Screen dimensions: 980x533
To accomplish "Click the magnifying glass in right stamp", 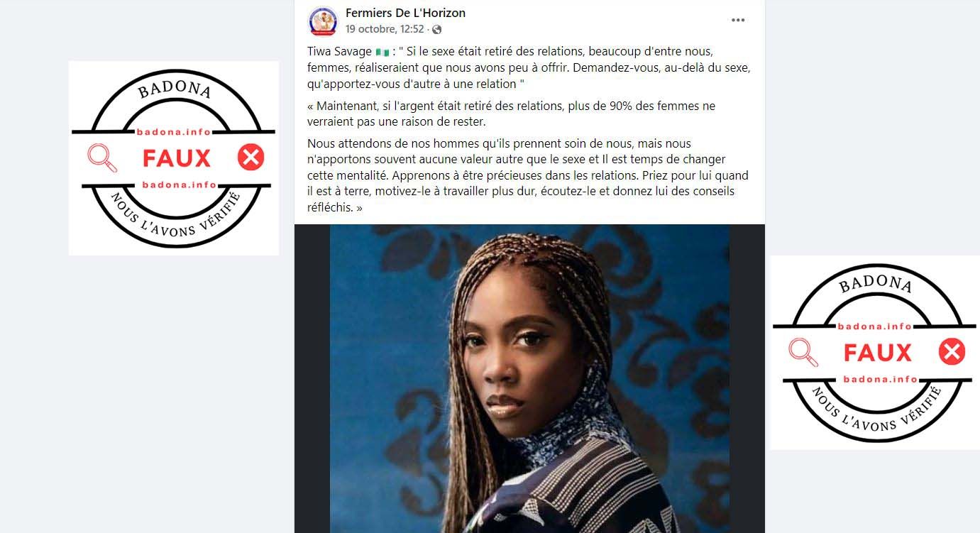I will point(804,352).
